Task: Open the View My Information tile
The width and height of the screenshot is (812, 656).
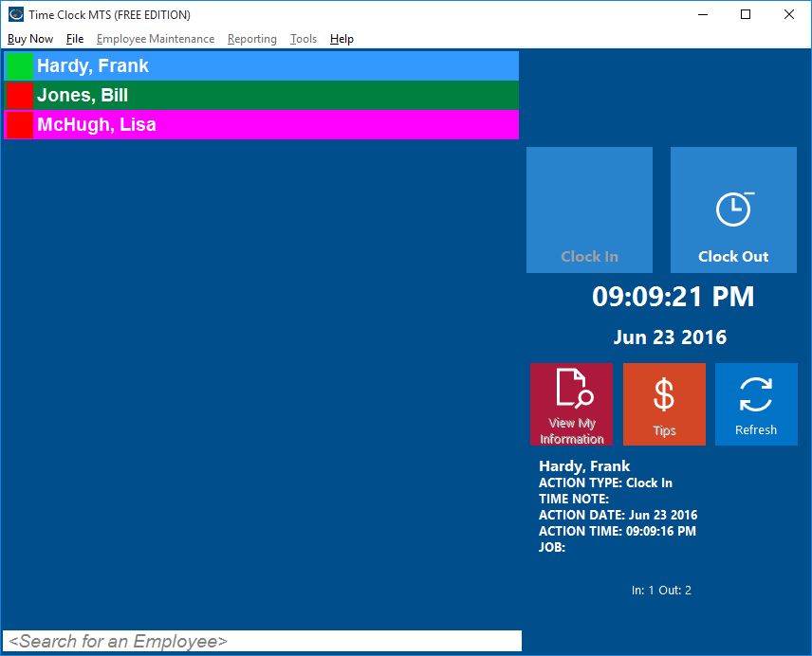Action: 571,404
